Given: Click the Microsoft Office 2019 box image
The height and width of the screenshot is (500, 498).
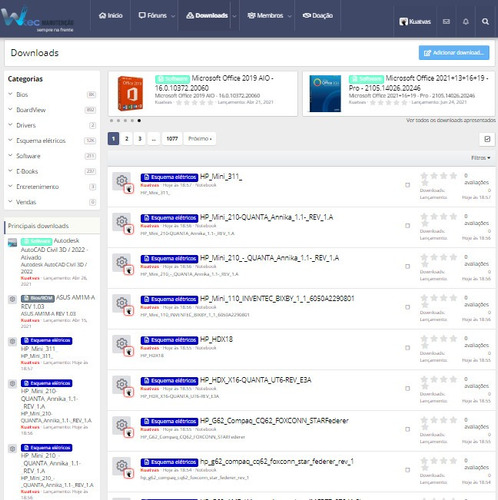Looking at the screenshot, I should tap(131, 93).
